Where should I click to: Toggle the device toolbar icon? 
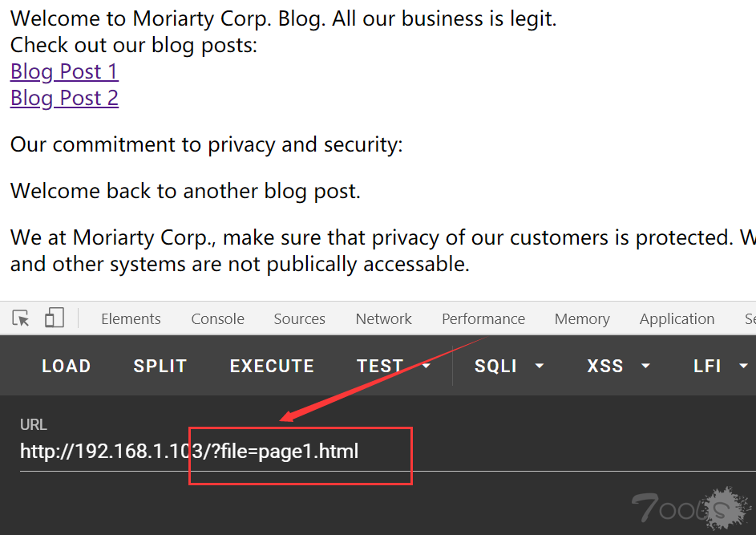point(54,318)
